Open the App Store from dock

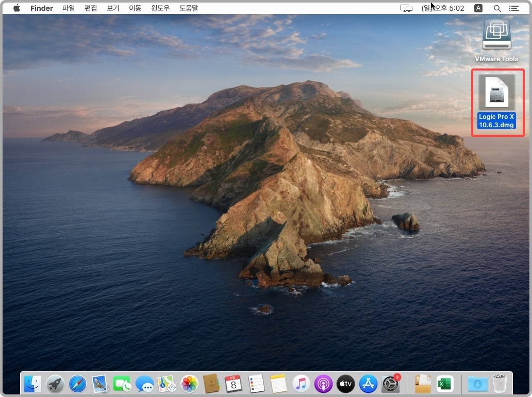coord(368,384)
